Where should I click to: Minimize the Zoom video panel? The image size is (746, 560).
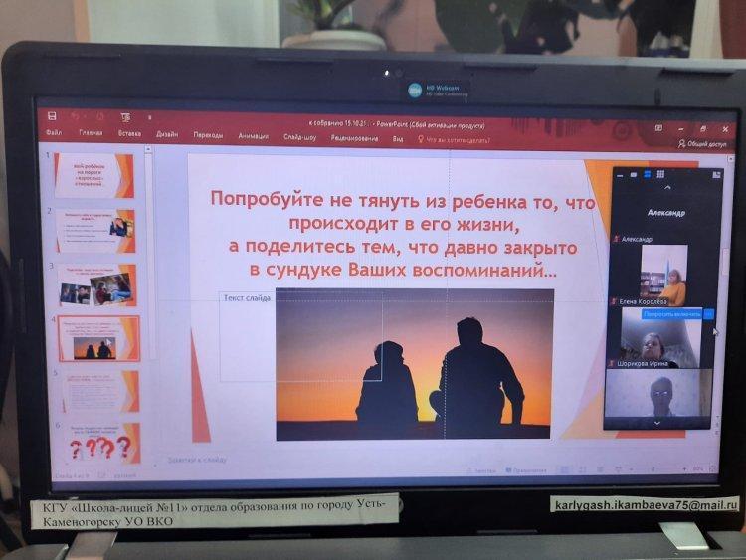pos(620,176)
